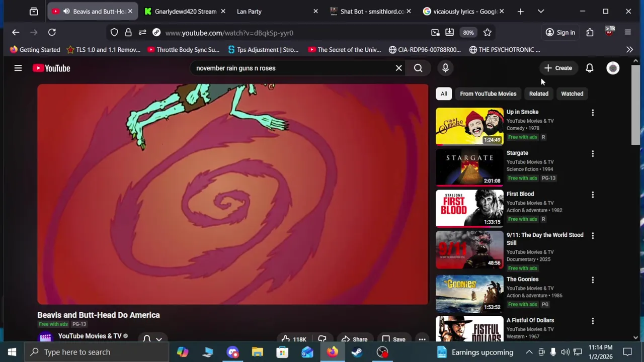Show more bookmarks overflow chevron
This screenshot has width=644, height=362.
tap(629, 49)
